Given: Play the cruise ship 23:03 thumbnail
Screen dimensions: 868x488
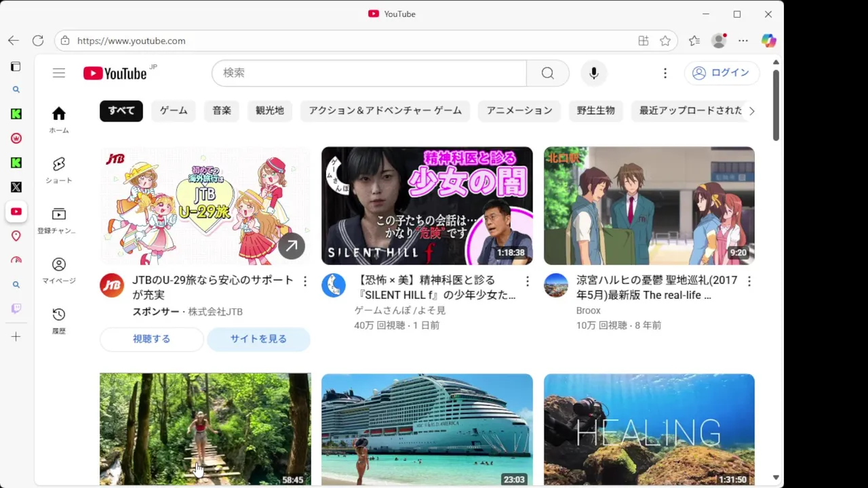Looking at the screenshot, I should pyautogui.click(x=427, y=430).
